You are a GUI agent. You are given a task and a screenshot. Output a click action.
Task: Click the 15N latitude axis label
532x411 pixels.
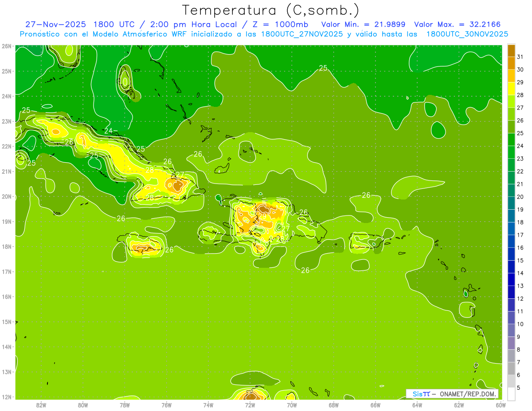7,322
